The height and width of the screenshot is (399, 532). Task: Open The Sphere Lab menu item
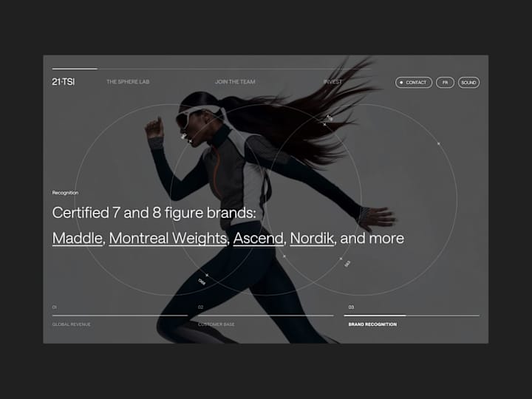tap(128, 82)
